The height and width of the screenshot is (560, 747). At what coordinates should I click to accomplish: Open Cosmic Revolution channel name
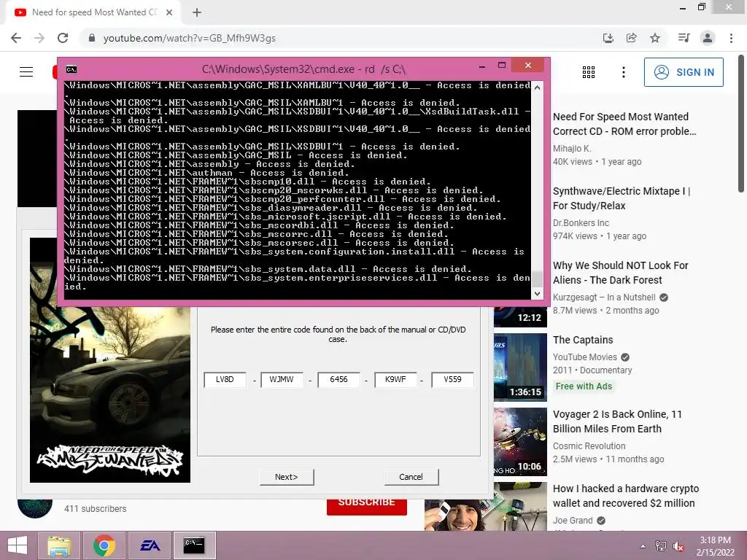tap(589, 446)
